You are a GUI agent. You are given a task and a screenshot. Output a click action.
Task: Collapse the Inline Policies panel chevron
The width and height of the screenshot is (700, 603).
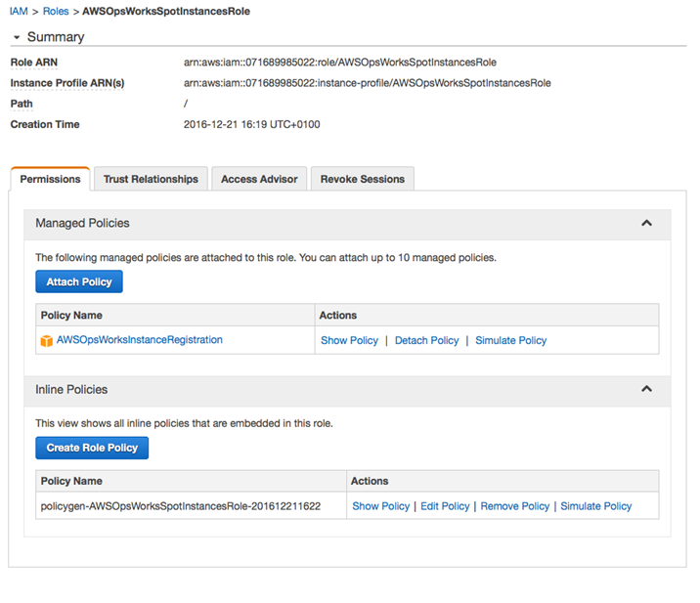click(646, 389)
